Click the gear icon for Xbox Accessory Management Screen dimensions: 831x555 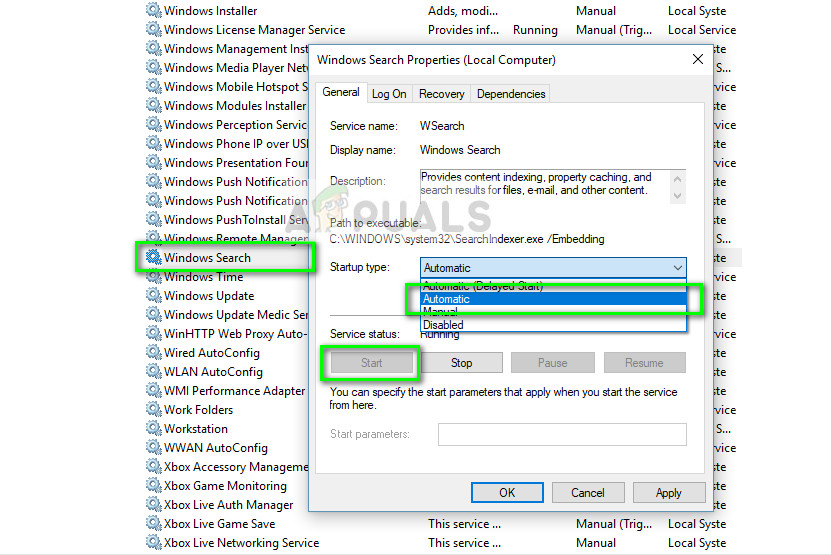tap(154, 466)
